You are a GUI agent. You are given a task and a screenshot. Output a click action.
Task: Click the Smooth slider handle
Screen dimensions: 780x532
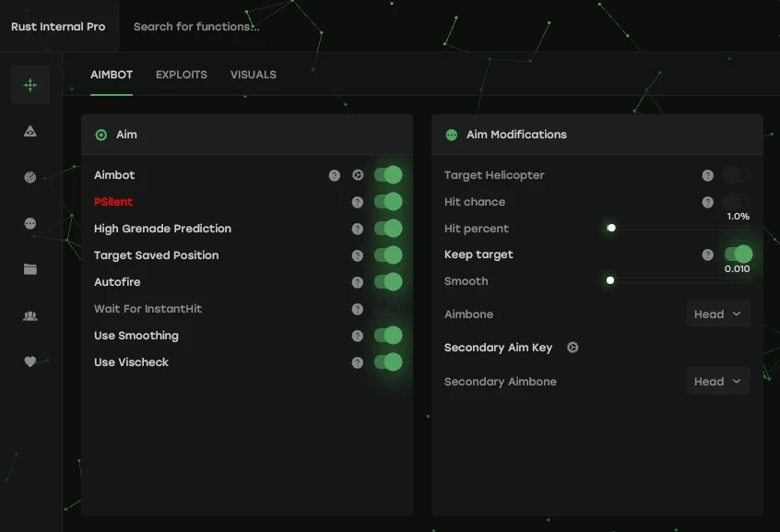coord(610,280)
